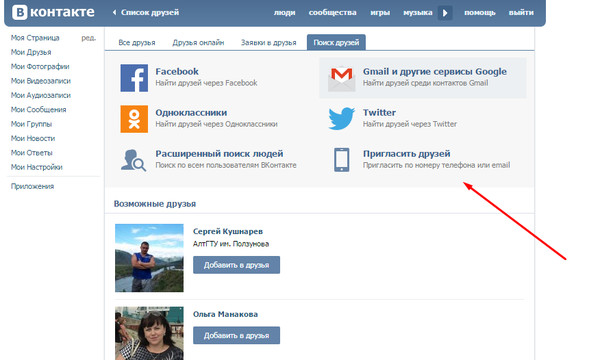Select the 'Поиск друзей' tab

(336, 42)
